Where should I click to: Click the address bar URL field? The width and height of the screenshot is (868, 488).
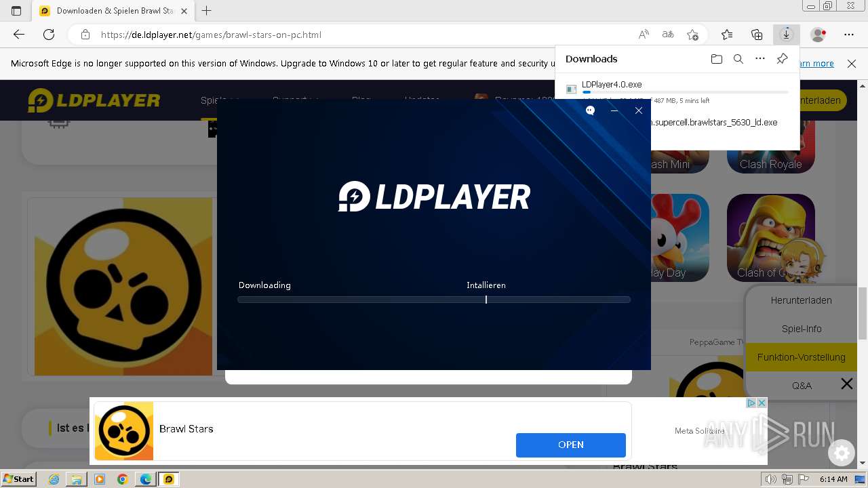pyautogui.click(x=366, y=35)
